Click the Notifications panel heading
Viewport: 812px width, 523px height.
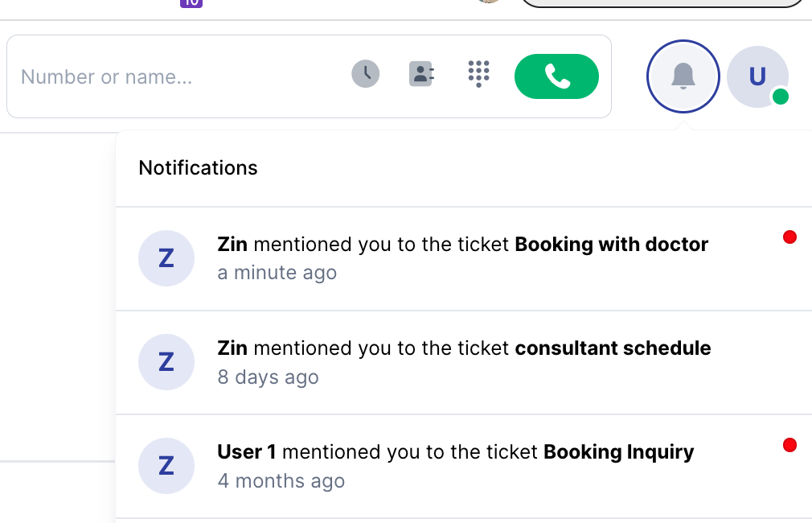[198, 168]
